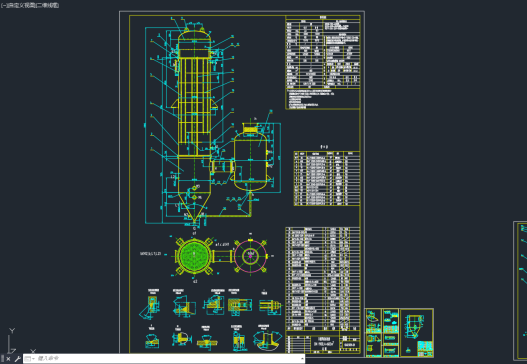Open command line customize wrench menu
The height and width of the screenshot is (364, 527).
(17, 359)
